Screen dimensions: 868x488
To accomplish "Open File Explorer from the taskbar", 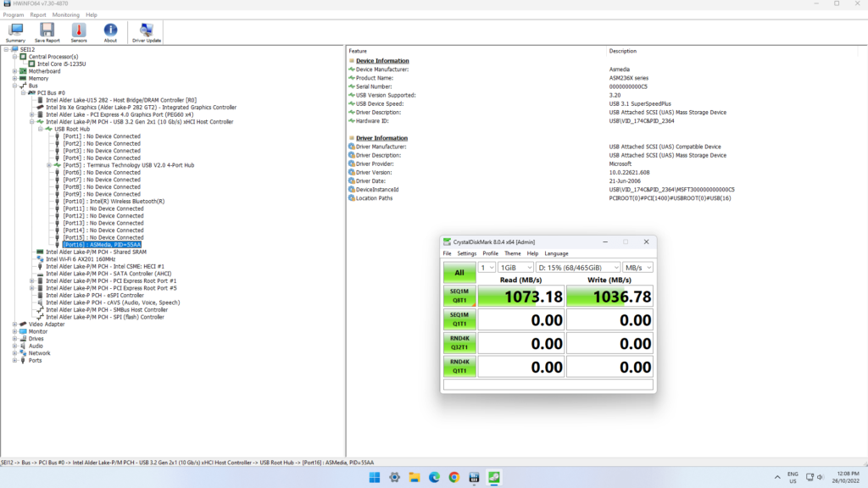I will 415,478.
